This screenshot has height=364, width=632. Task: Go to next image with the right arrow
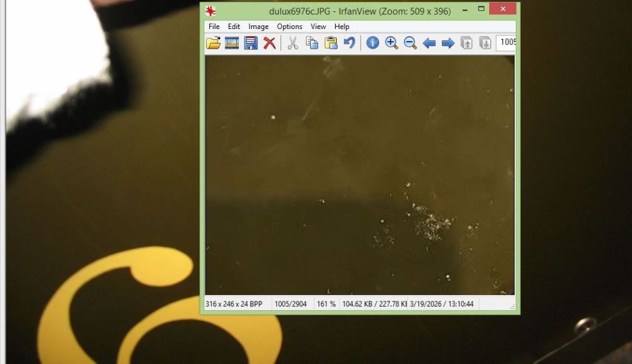[448, 43]
